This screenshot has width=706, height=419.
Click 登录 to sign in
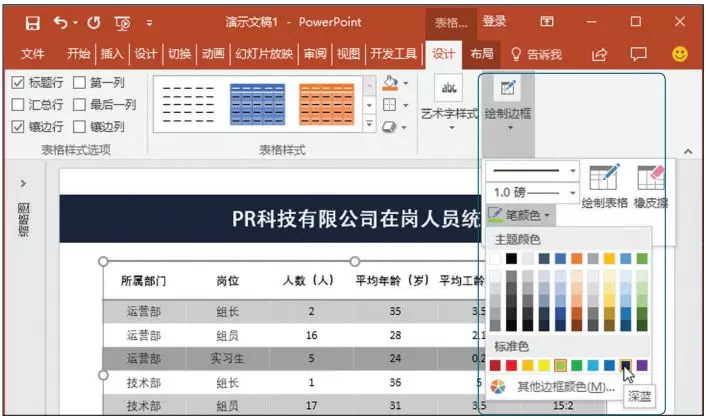[x=494, y=21]
